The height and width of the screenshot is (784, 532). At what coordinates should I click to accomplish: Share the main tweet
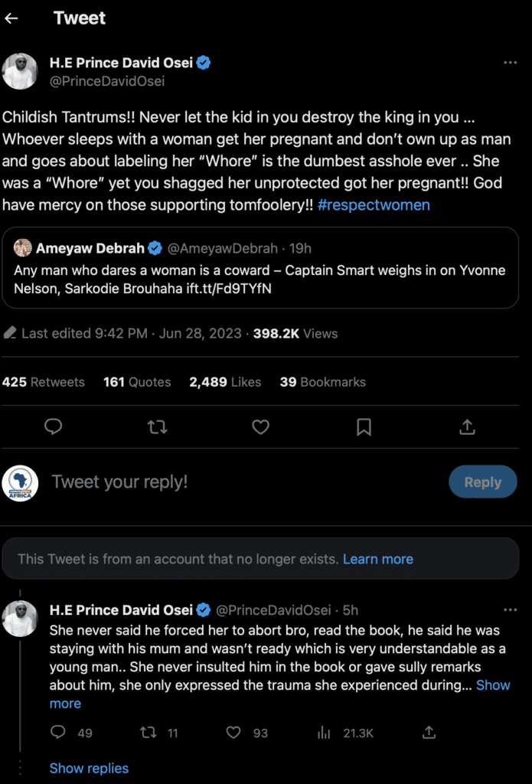pos(468,426)
